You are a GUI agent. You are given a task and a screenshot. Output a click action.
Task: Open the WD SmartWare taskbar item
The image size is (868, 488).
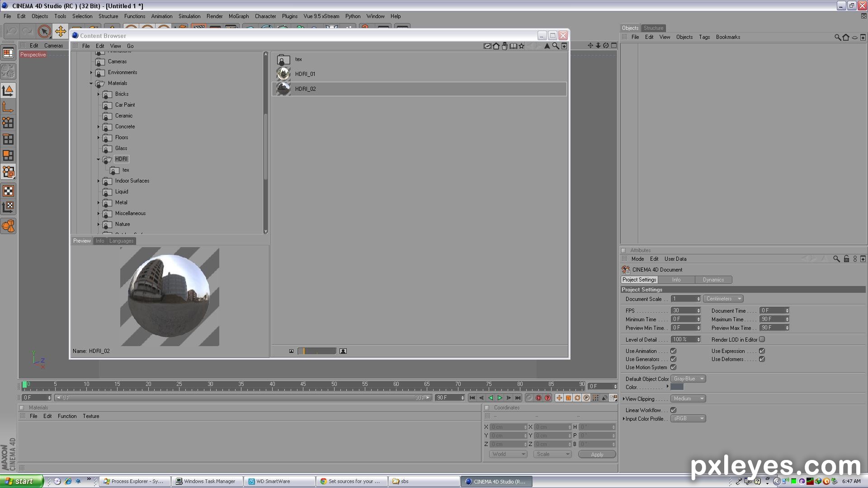click(279, 481)
